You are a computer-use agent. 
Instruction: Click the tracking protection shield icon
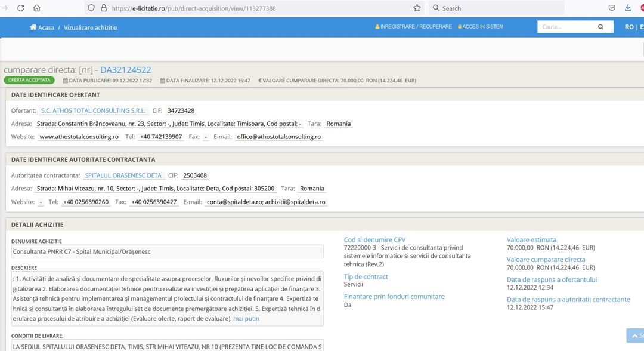click(x=91, y=8)
